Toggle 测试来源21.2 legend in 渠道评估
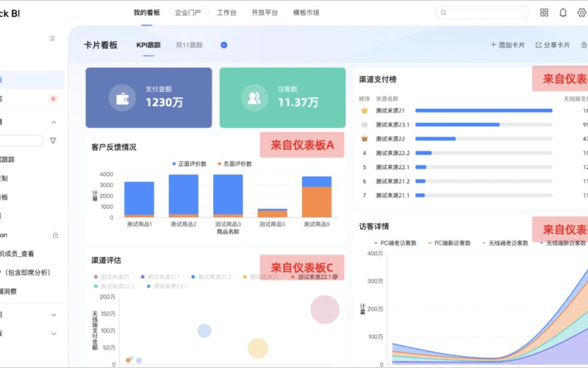 [x=211, y=277]
